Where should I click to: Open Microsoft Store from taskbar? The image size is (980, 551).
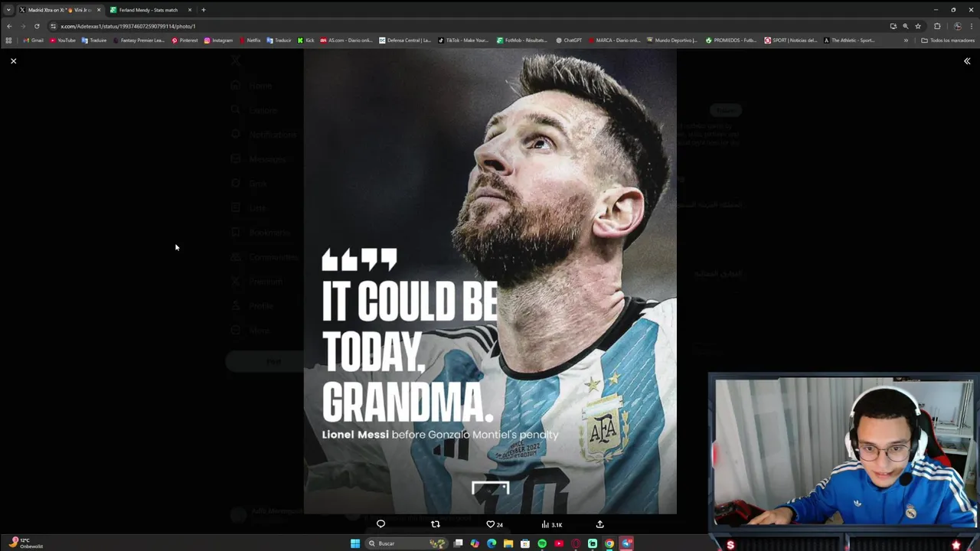tap(525, 543)
